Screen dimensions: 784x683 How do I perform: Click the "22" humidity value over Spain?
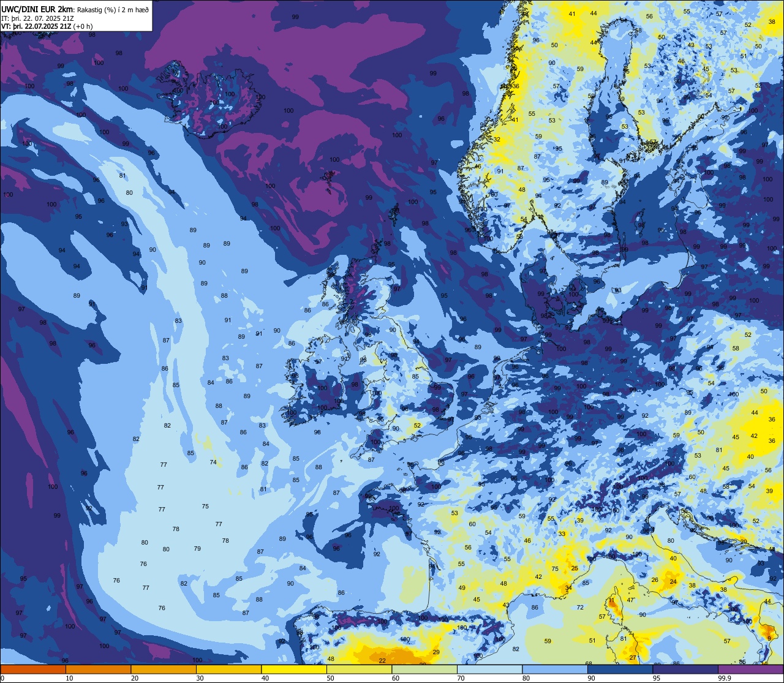click(x=382, y=660)
